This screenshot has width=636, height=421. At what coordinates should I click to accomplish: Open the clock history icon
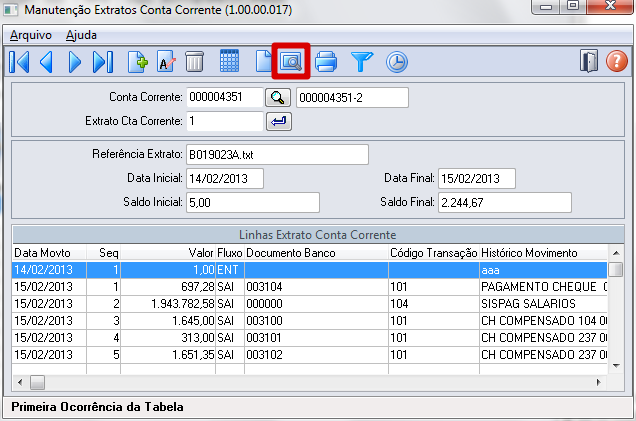[397, 62]
